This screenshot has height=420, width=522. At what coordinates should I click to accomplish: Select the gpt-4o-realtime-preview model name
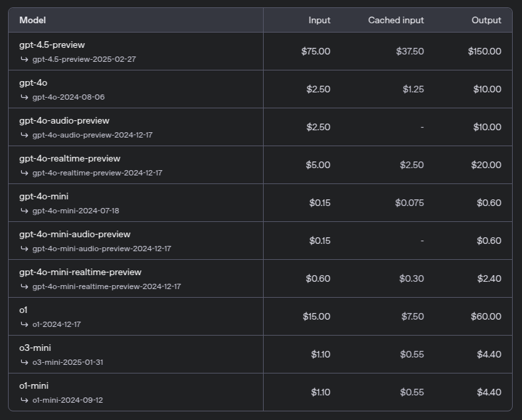click(70, 159)
